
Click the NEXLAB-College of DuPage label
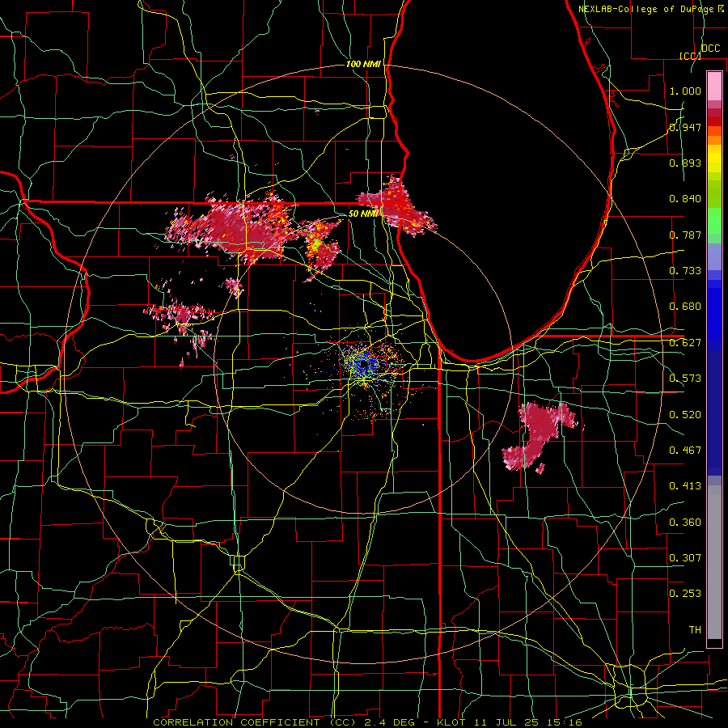tap(645, 9)
